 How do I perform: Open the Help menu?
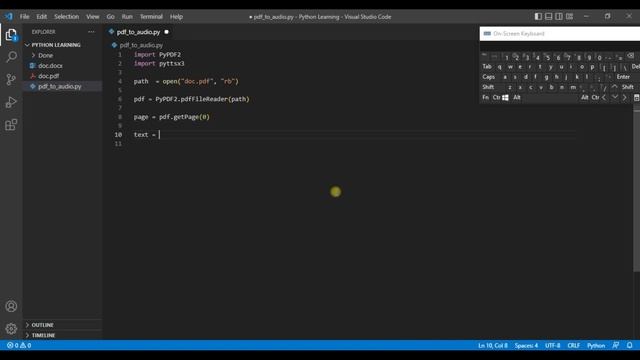tap(176, 17)
